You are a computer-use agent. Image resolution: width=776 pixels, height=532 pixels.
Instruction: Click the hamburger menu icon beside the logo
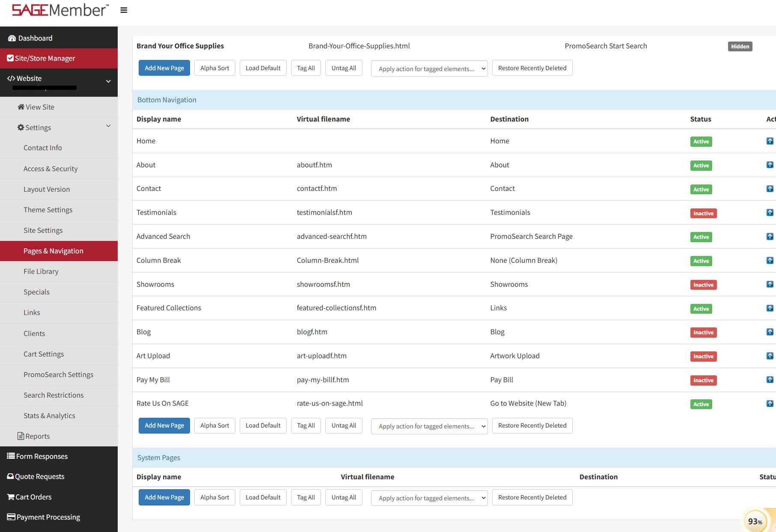point(124,10)
